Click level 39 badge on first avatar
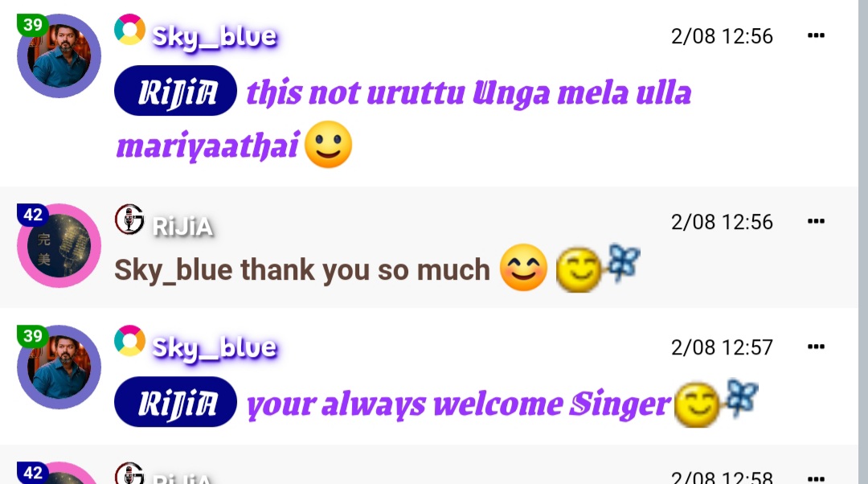 [x=33, y=25]
